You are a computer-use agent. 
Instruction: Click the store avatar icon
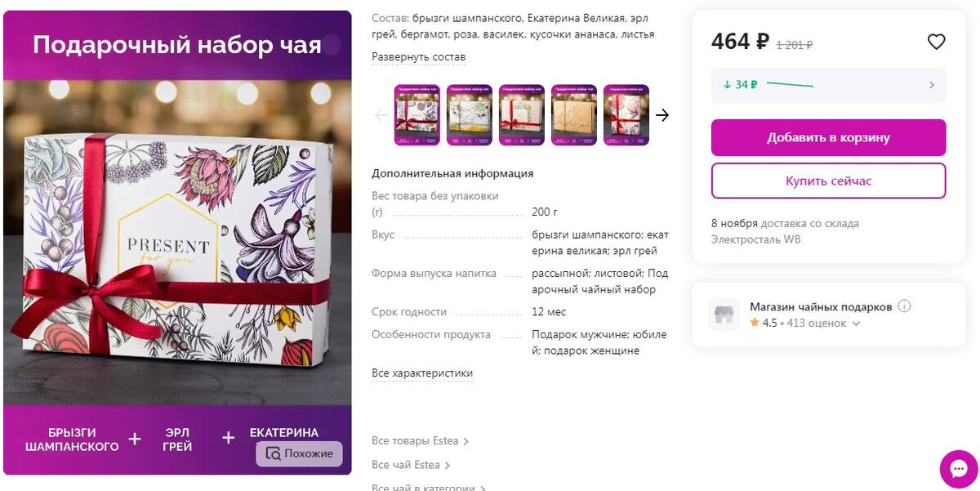coord(724,315)
